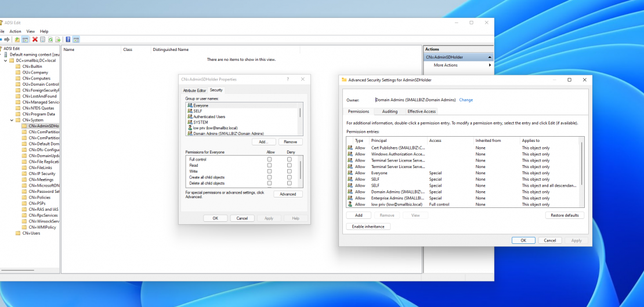
Task: Tick Allow checkbox for Write permission
Action: click(269, 171)
